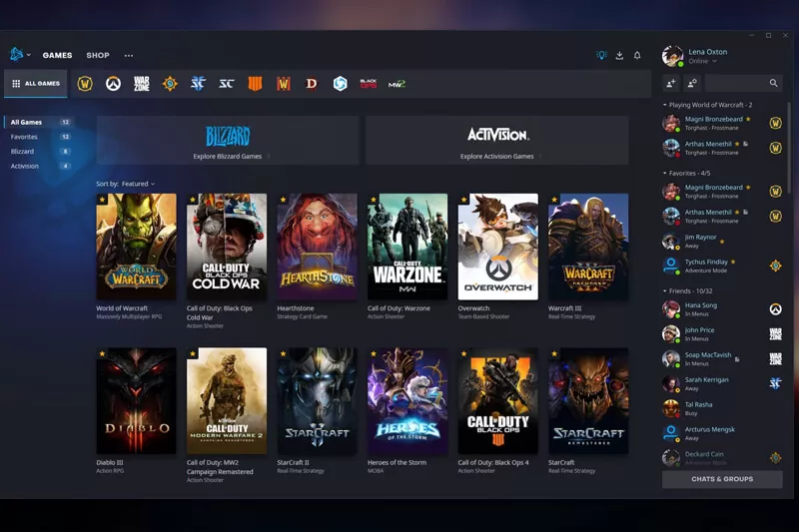This screenshot has width=799, height=532.
Task: Toggle favorite star on StarCraft II card
Action: (x=284, y=353)
